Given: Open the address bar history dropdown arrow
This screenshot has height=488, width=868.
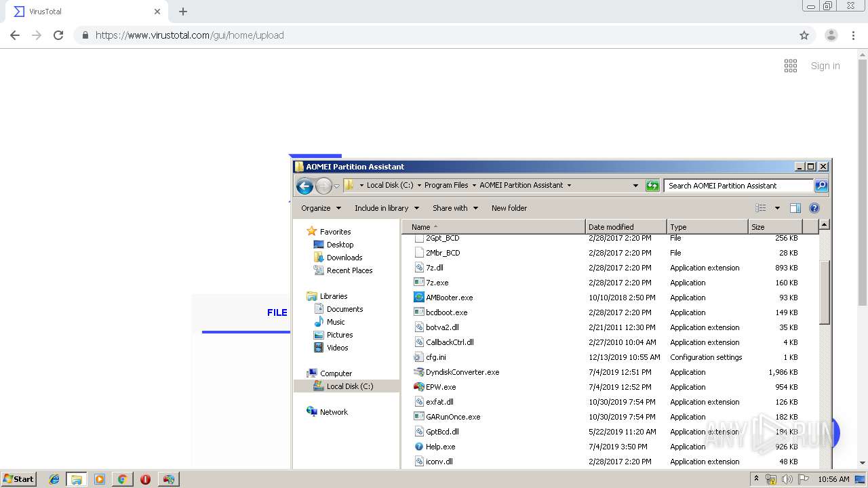Looking at the screenshot, I should pyautogui.click(x=635, y=186).
